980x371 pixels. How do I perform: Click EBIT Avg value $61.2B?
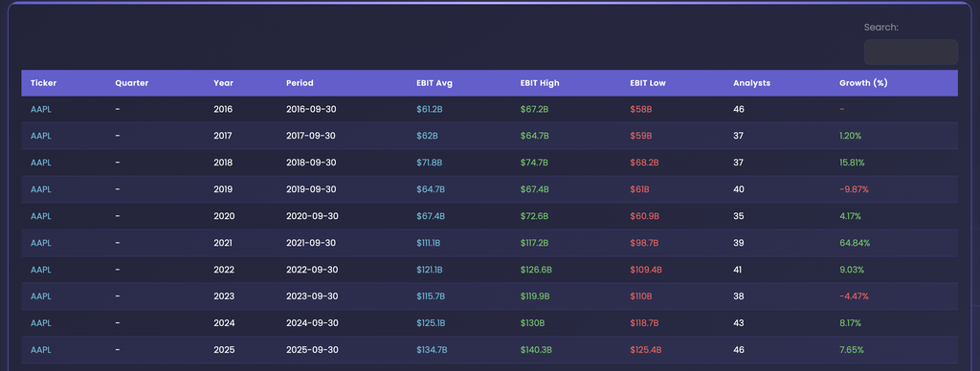tap(430, 109)
